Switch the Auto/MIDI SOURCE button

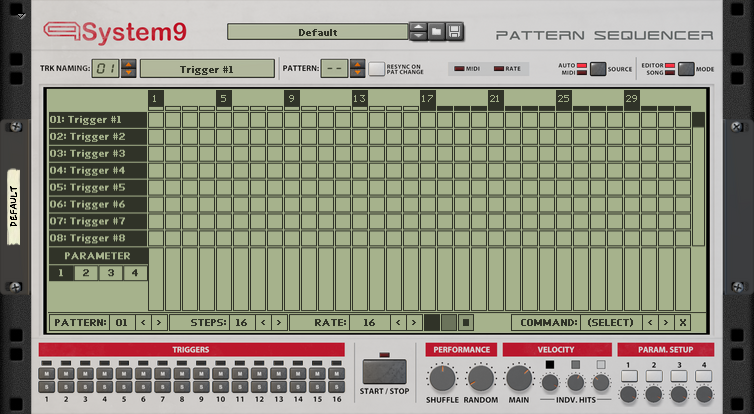[598, 69]
